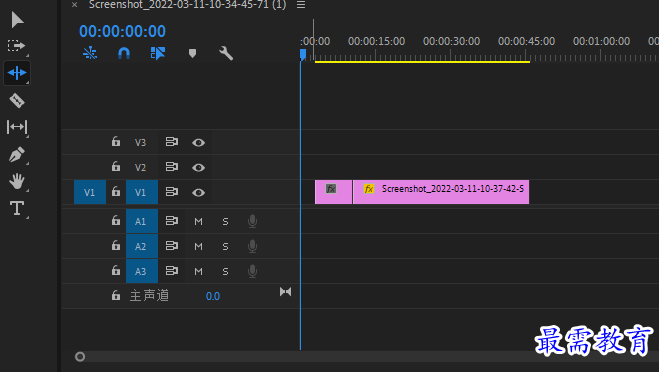The height and width of the screenshot is (372, 659).
Task: Target the V3 track header
Action: click(x=140, y=142)
